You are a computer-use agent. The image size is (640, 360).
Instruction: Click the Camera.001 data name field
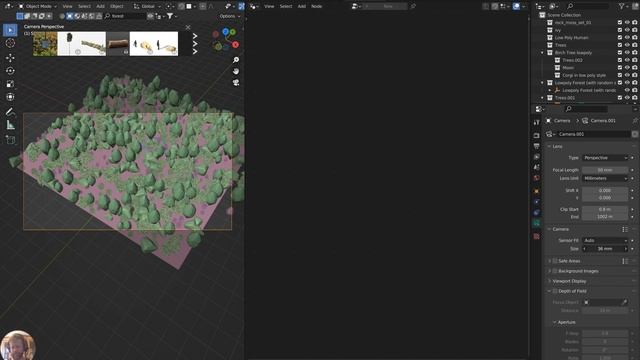point(594,134)
